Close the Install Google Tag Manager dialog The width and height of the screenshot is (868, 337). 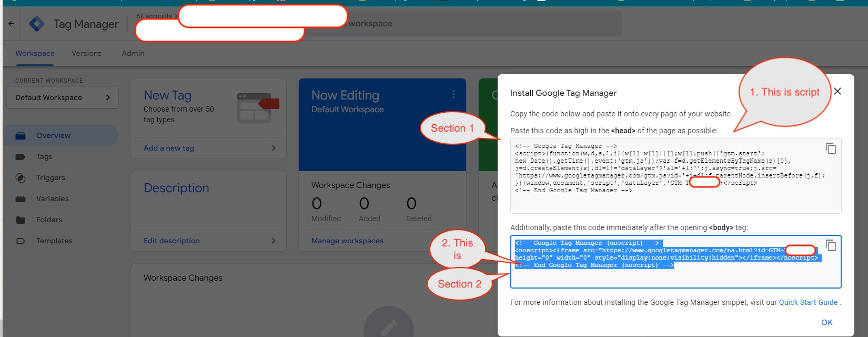837,91
